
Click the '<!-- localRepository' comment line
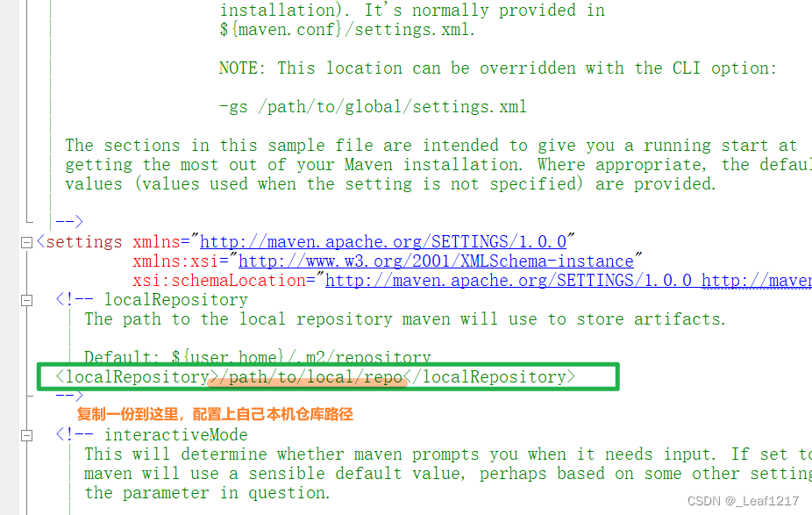(152, 299)
